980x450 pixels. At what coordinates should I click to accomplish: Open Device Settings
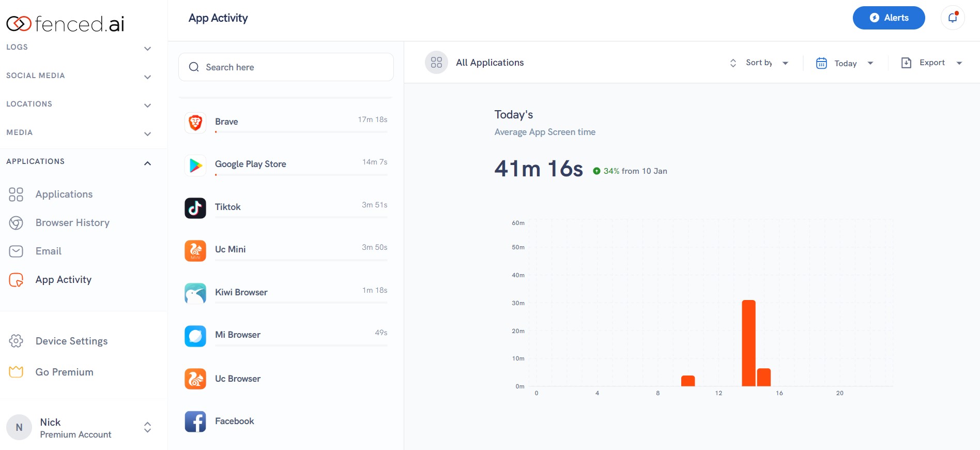coord(72,341)
